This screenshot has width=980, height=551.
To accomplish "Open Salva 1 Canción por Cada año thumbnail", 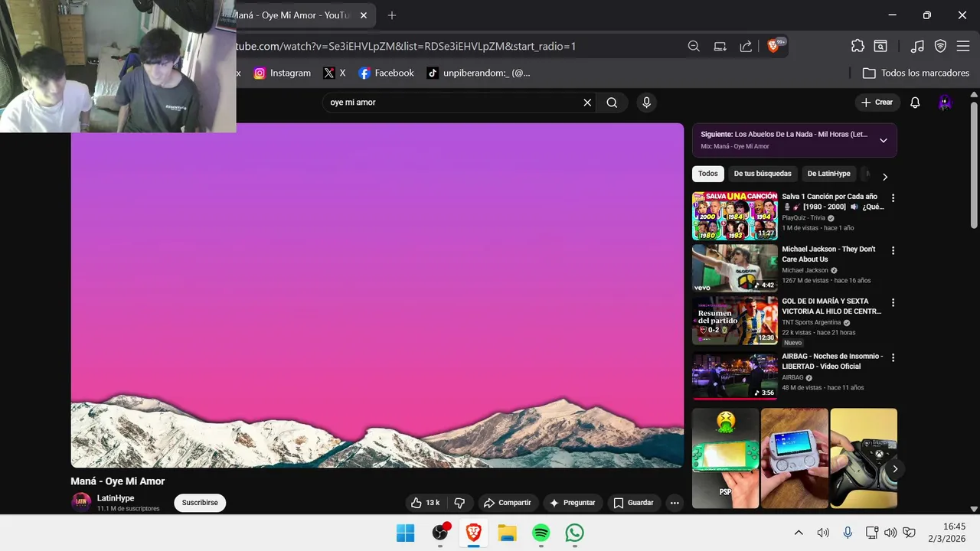I will point(735,216).
